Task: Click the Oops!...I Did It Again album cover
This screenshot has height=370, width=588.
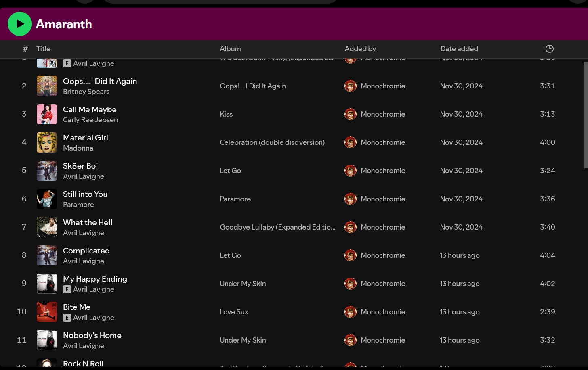Action: click(x=47, y=86)
